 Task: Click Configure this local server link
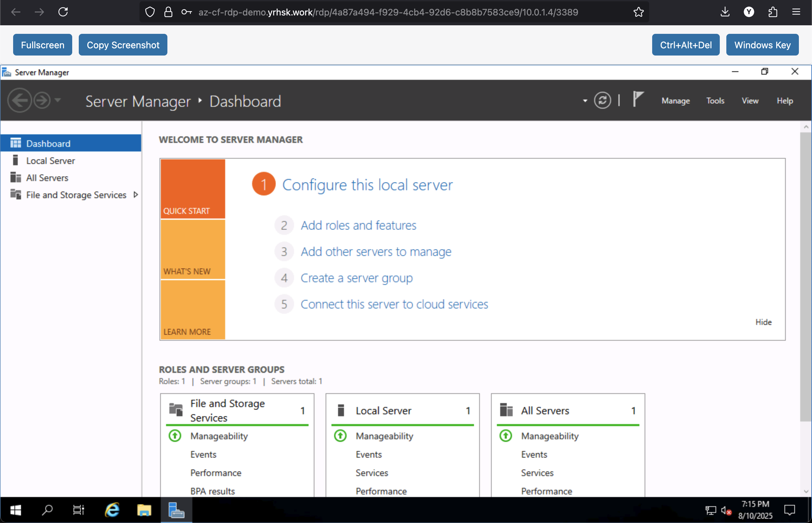[368, 185]
